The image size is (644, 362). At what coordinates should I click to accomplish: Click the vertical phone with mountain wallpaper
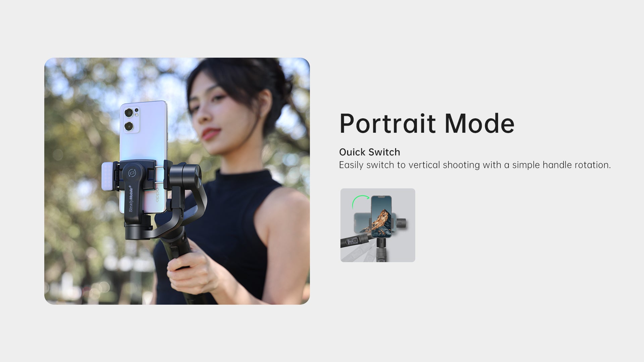coord(382,217)
